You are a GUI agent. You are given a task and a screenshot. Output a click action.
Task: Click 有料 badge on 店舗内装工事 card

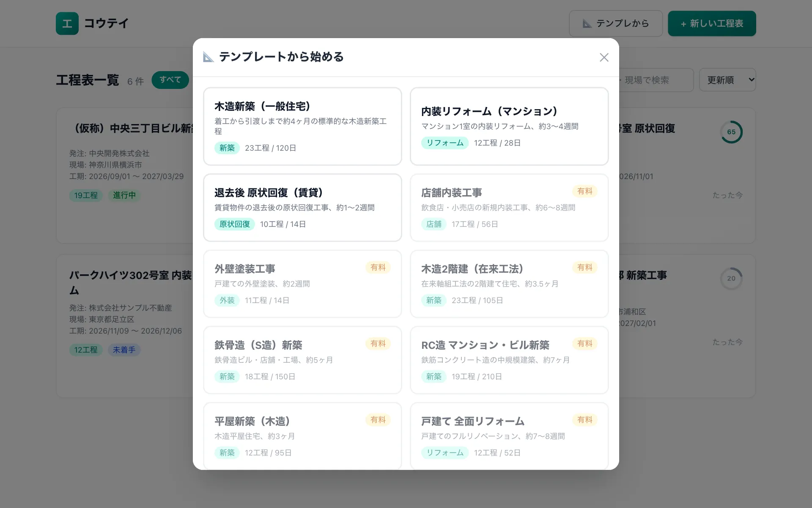coord(585,191)
